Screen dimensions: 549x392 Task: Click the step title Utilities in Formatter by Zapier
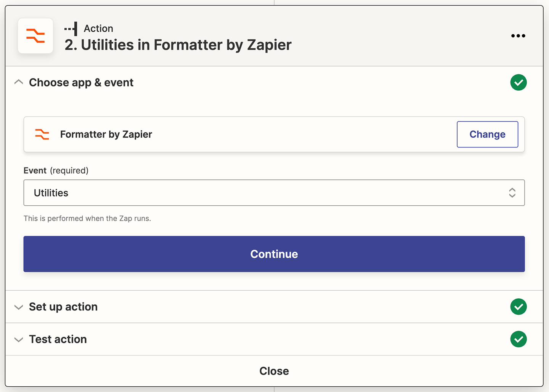[178, 45]
